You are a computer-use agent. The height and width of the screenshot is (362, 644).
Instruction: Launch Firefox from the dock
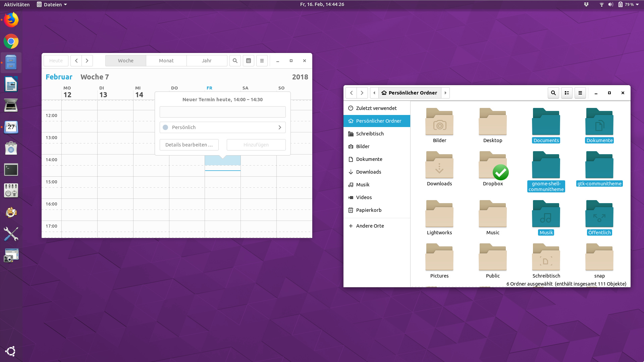(11, 20)
